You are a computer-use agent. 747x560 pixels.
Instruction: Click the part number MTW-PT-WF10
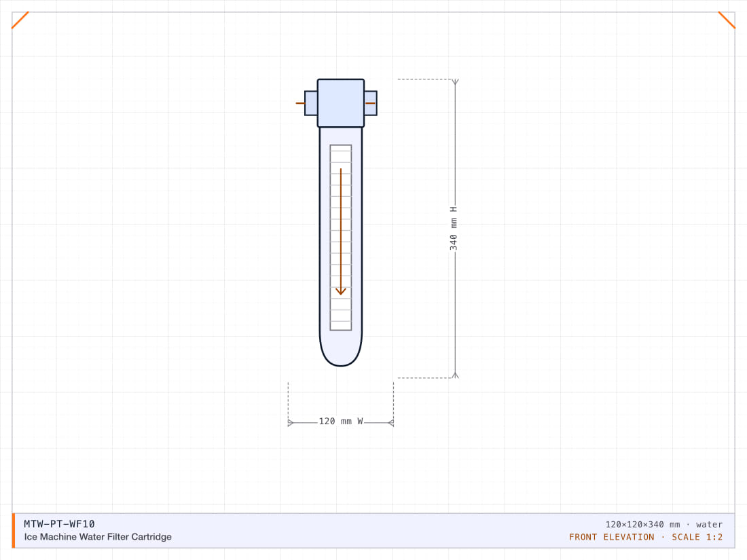[60, 524]
